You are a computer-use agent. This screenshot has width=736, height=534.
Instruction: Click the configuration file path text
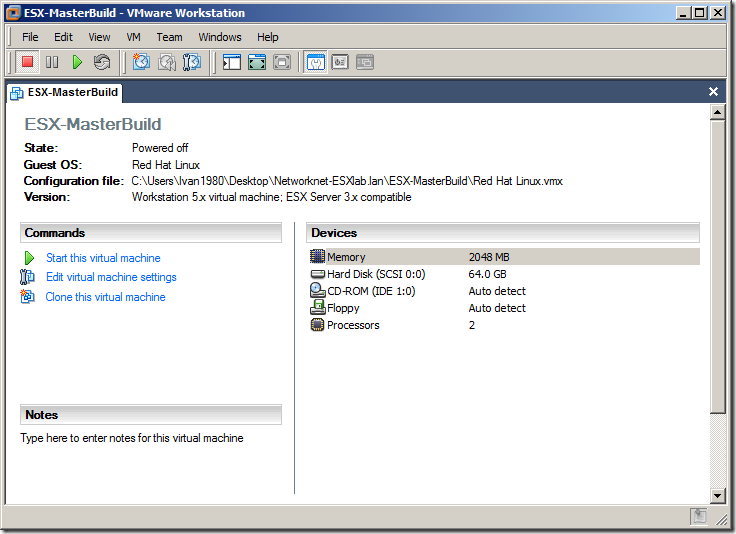click(347, 181)
